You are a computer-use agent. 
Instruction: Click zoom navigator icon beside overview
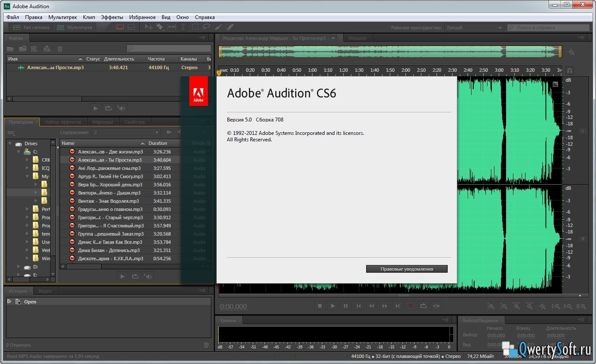click(571, 52)
